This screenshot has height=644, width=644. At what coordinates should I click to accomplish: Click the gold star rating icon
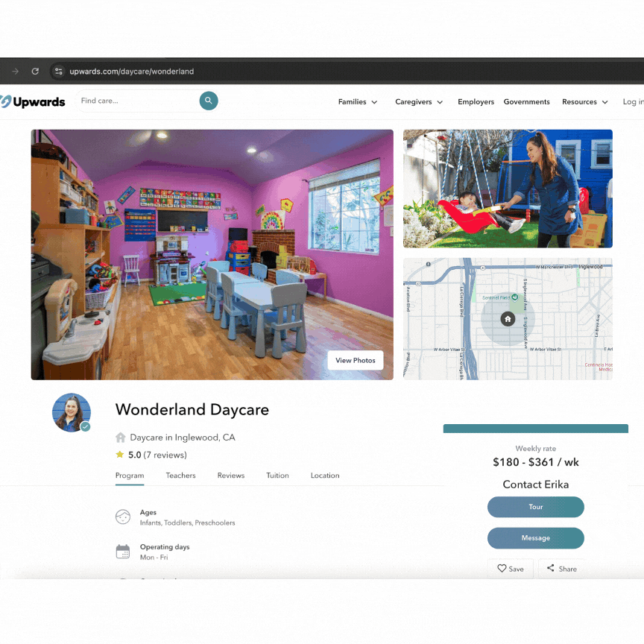[119, 454]
